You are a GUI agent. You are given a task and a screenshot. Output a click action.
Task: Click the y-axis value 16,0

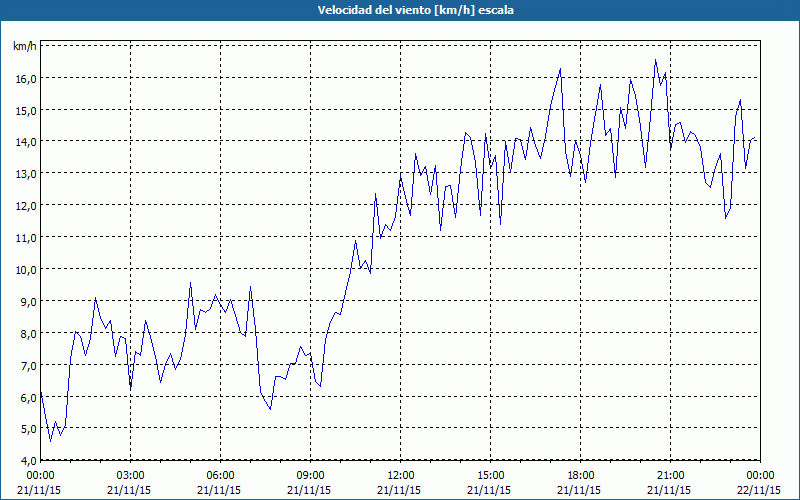click(27, 78)
